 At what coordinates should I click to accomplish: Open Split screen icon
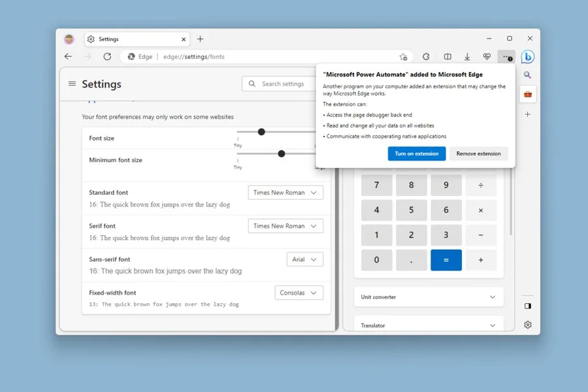click(448, 57)
